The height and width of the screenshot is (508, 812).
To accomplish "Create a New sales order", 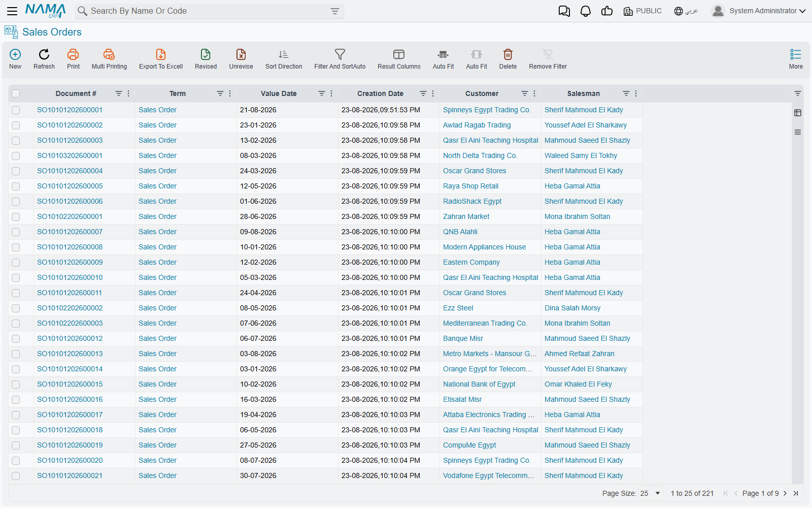I will tap(15, 59).
